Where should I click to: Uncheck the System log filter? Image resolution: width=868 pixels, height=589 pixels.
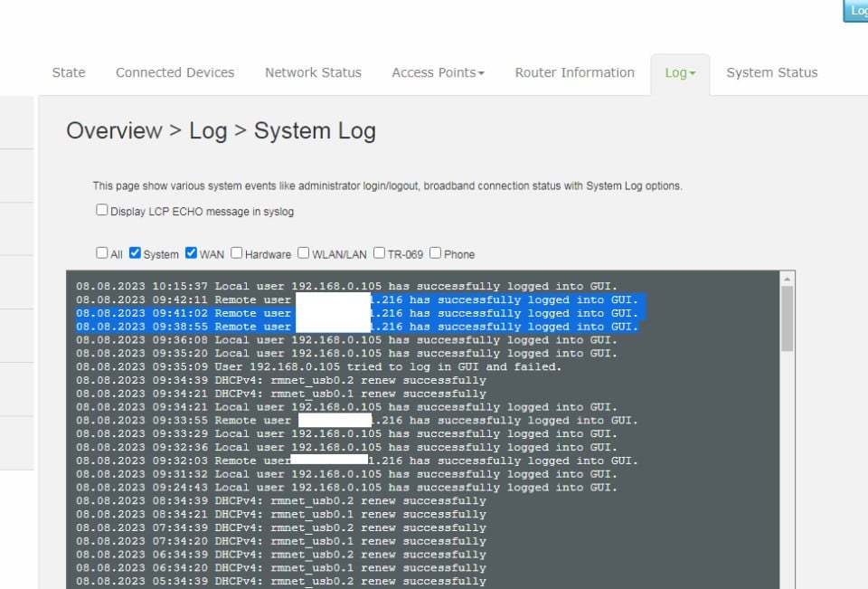pos(135,253)
